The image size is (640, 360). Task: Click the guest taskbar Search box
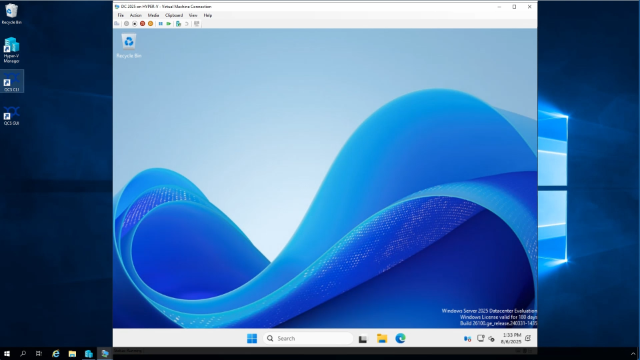[308, 338]
